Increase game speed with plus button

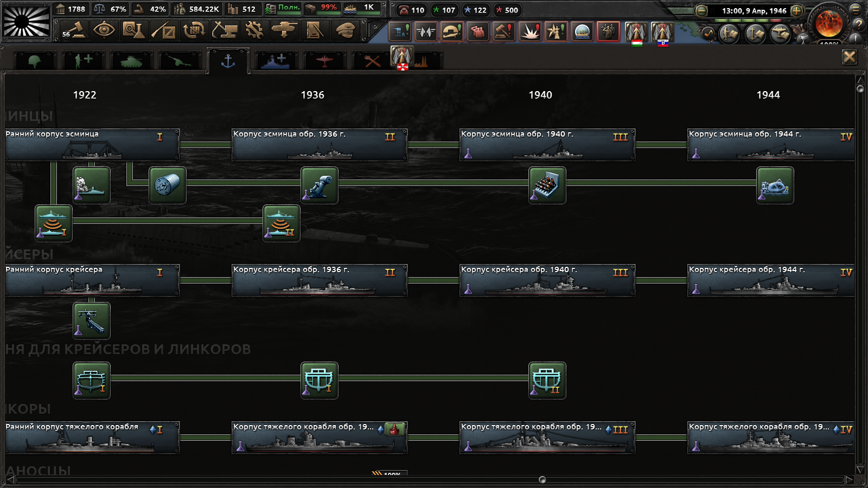click(x=796, y=10)
